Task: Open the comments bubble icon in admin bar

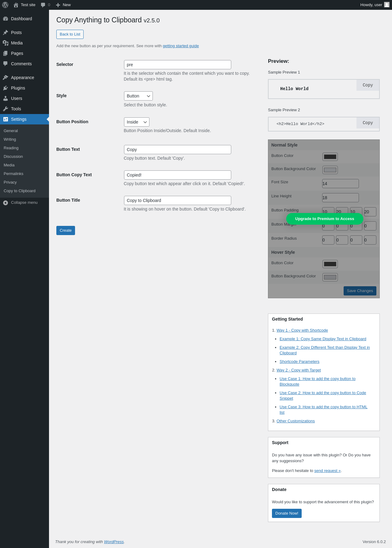Action: (43, 5)
